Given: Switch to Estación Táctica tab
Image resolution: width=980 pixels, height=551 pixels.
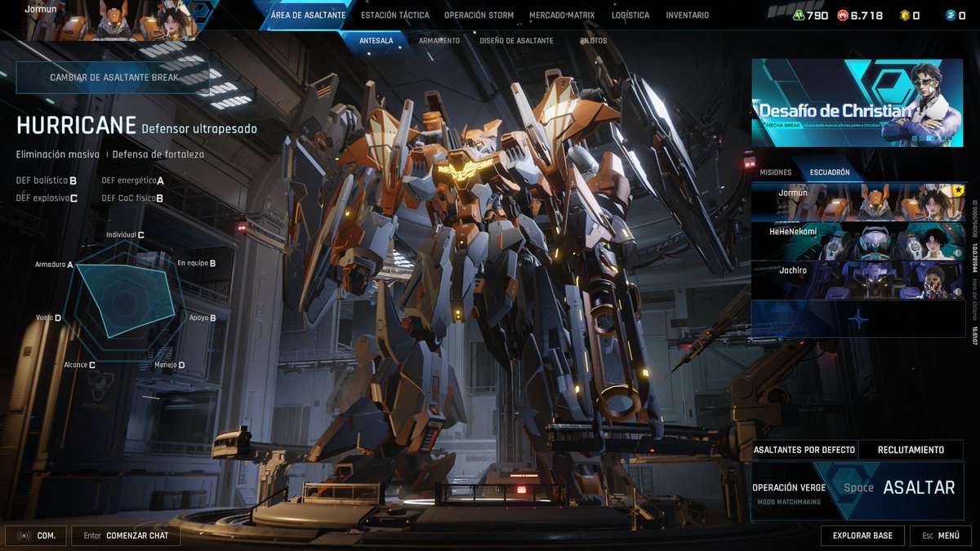Looking at the screenshot, I should point(395,16).
